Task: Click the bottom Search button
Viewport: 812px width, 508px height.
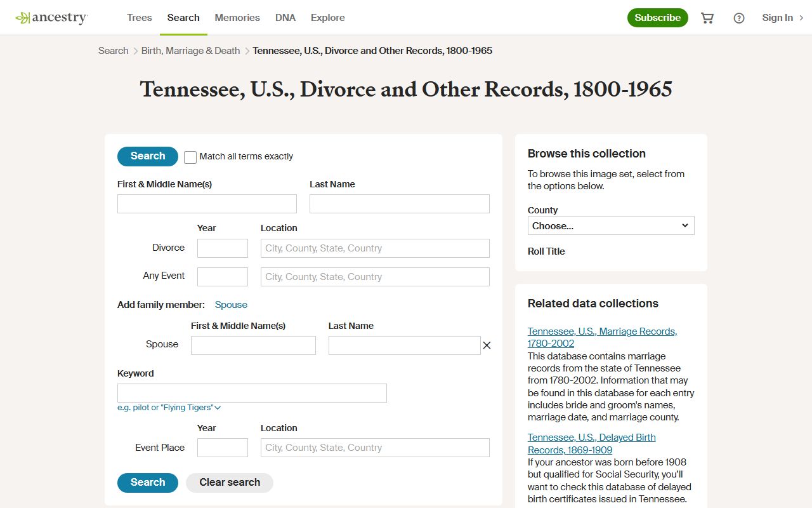Action: 148,483
